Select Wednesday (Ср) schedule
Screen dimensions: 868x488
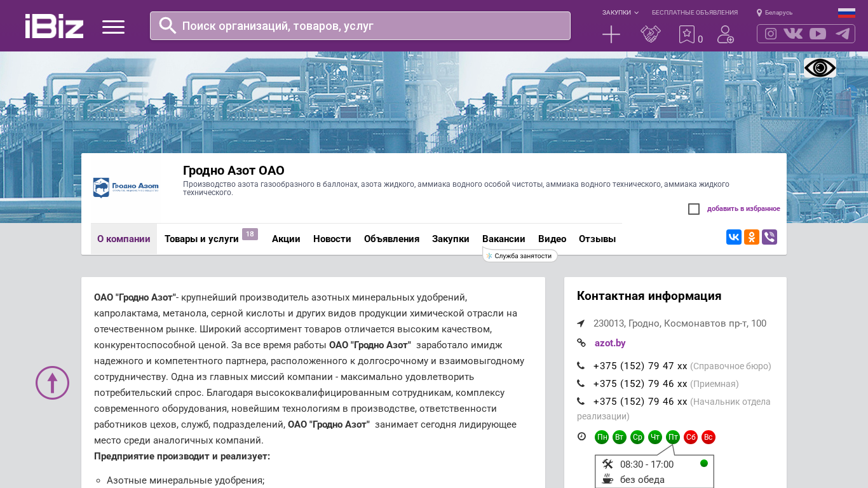(637, 437)
